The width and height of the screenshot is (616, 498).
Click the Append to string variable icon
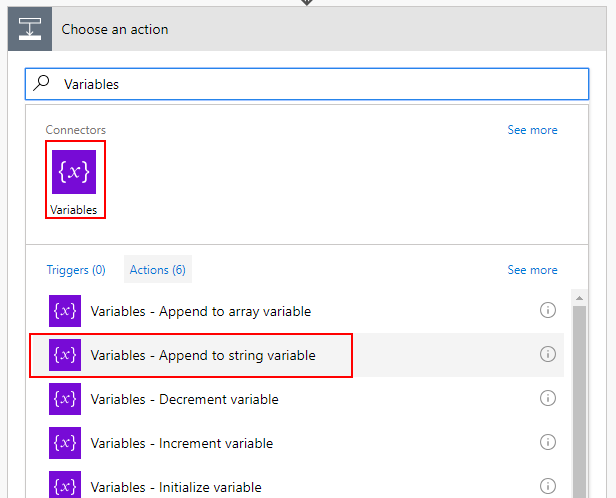coord(65,355)
